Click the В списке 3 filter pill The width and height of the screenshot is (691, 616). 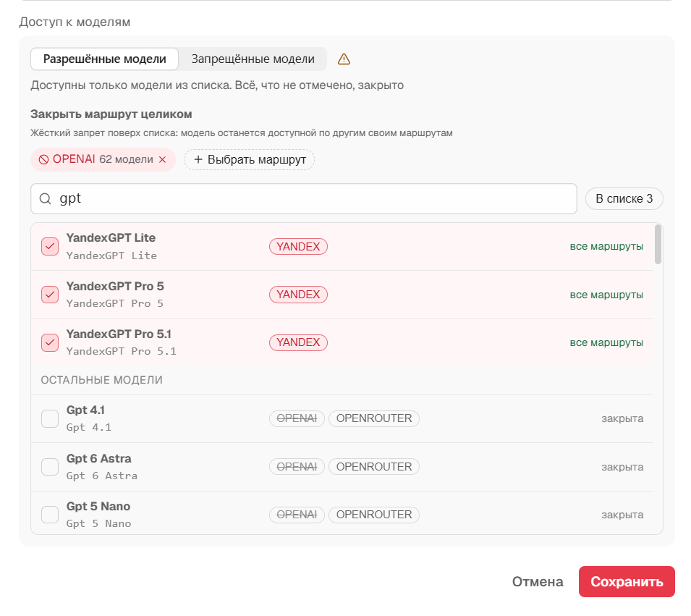click(624, 199)
